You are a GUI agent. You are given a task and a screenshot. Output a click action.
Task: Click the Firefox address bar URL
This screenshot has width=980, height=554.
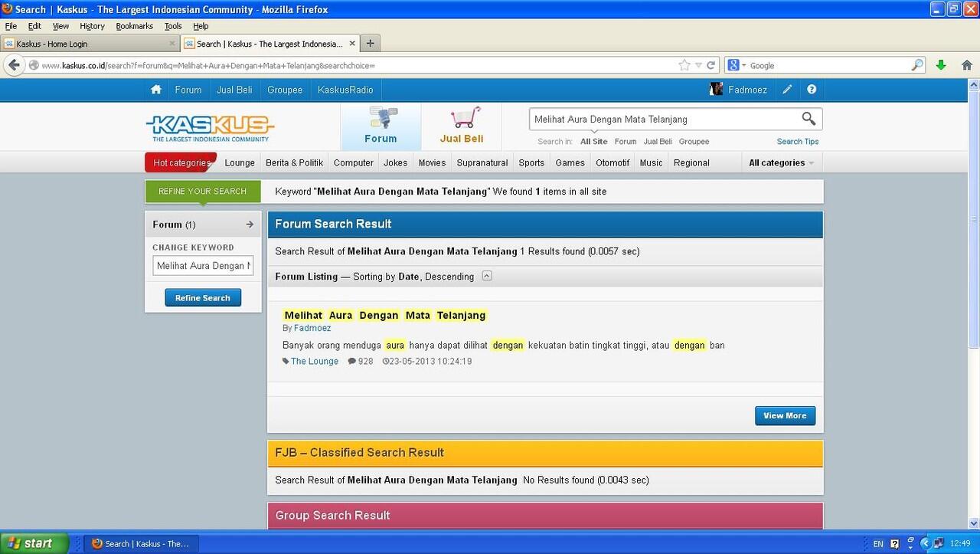[x=352, y=66]
